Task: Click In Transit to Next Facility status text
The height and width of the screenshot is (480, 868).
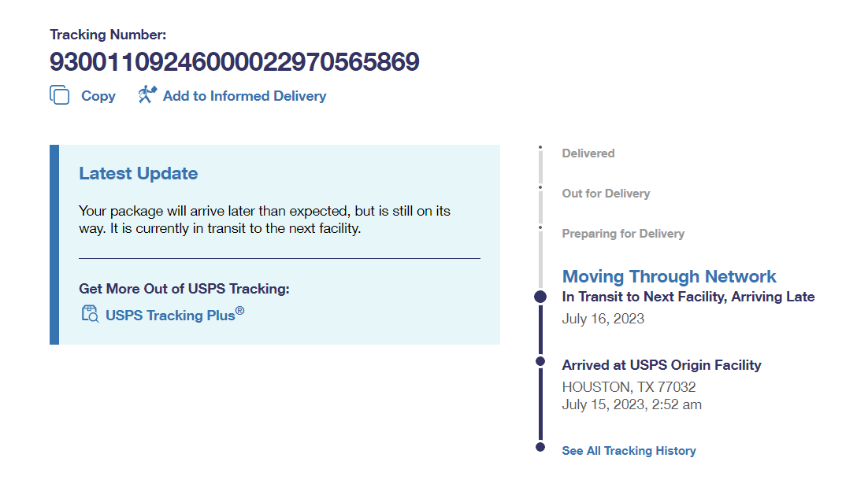Action: [688, 297]
